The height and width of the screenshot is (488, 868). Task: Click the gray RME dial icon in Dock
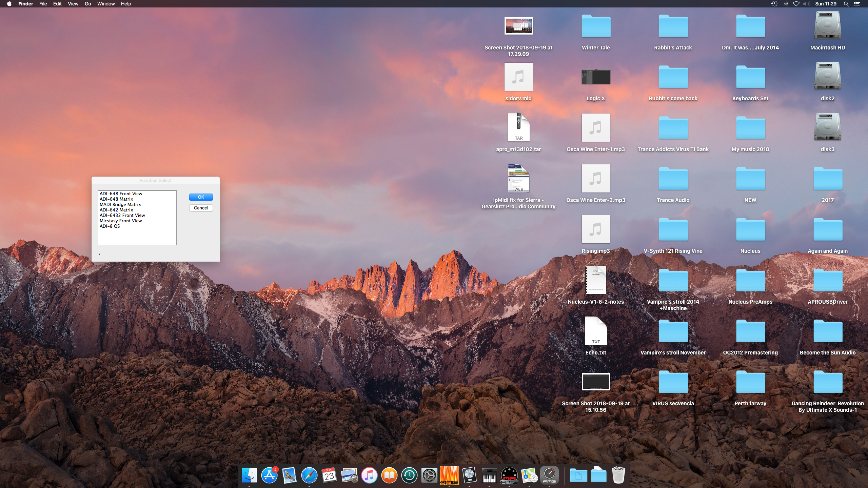pos(549,475)
